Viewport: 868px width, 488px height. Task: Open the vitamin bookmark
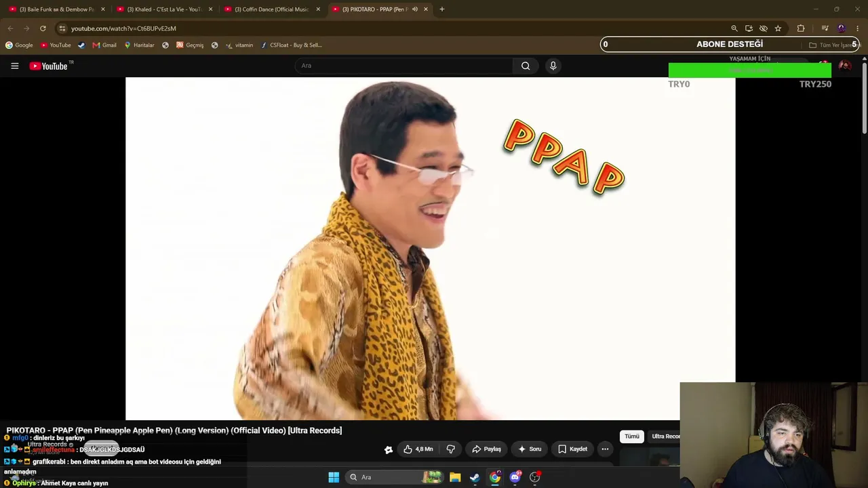coord(239,45)
